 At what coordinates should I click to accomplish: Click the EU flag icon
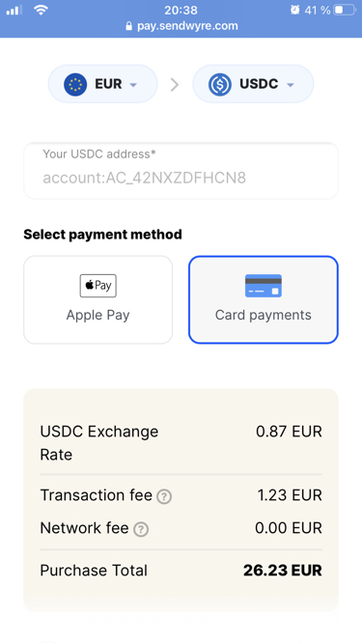75,84
